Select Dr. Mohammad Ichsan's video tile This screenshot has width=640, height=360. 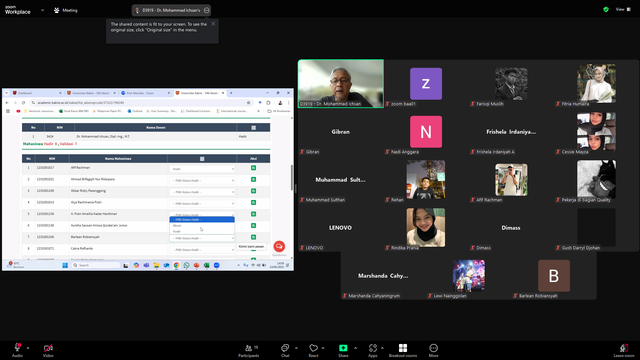point(341,84)
